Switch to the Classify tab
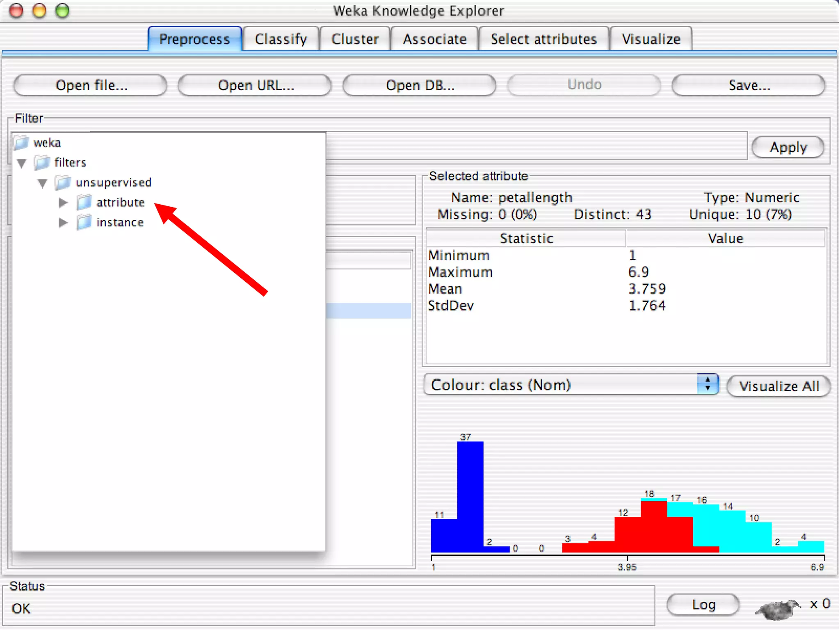Screen dimensions: 840x630 (x=281, y=39)
